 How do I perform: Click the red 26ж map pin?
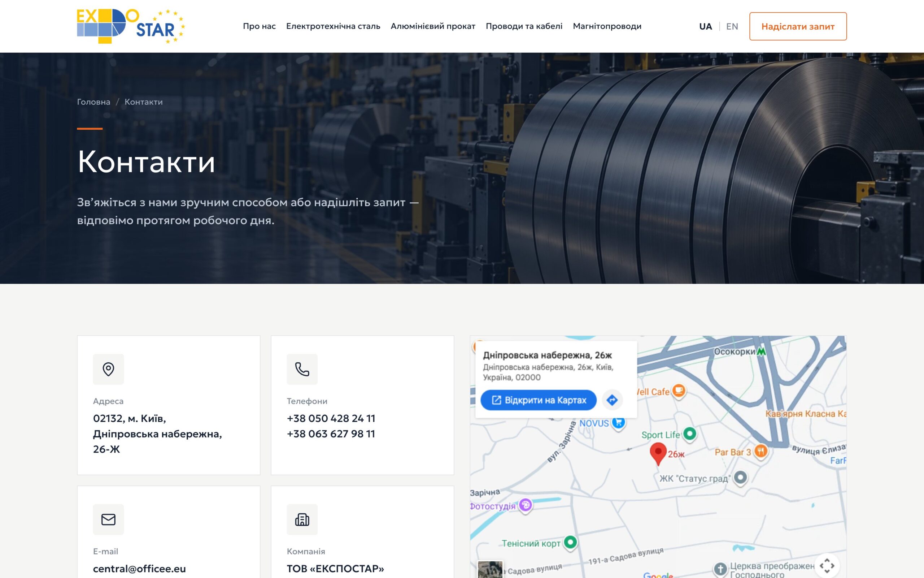pos(658,453)
